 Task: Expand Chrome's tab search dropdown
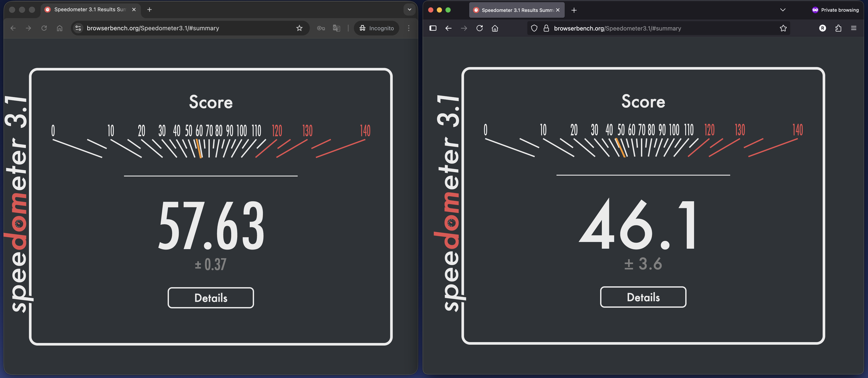[409, 10]
